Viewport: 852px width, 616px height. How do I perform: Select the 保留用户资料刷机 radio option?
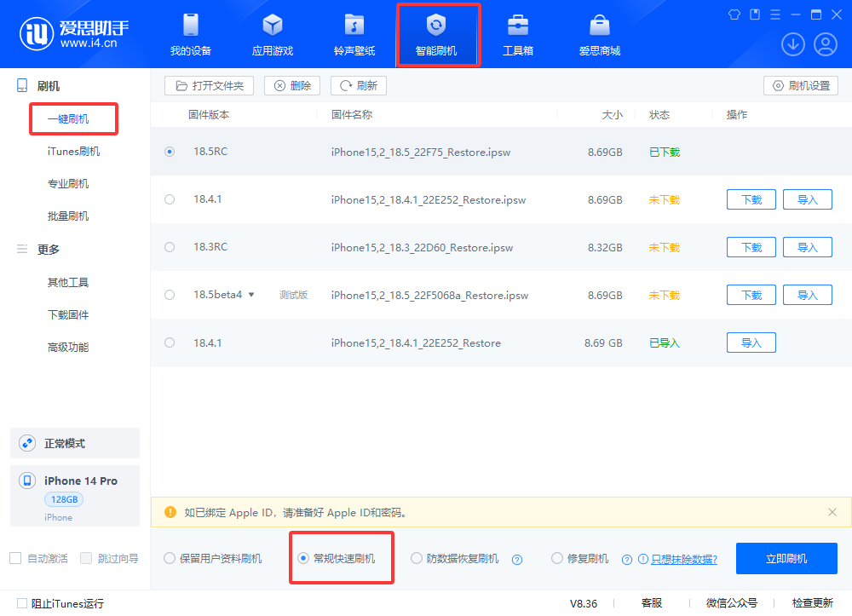coord(169,559)
